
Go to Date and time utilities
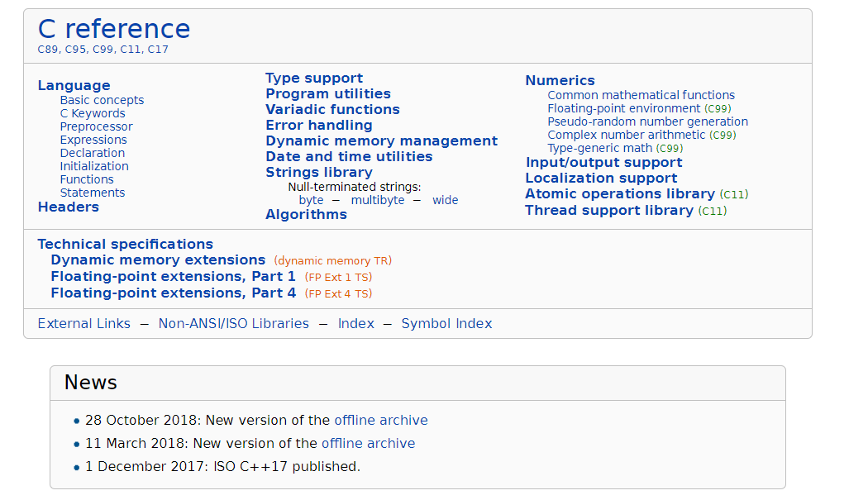[349, 157]
